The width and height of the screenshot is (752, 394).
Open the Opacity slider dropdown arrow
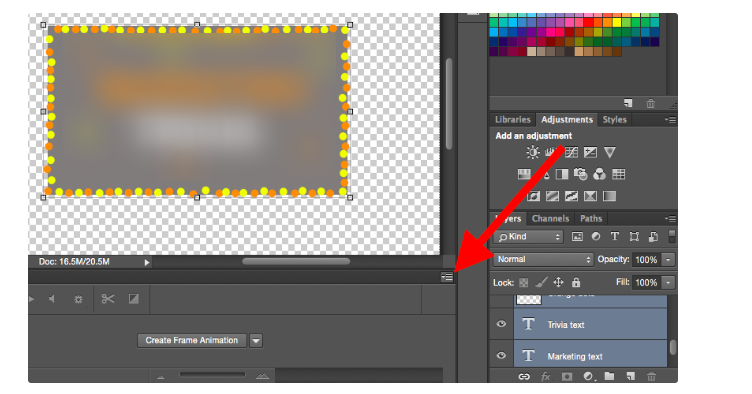click(x=668, y=259)
